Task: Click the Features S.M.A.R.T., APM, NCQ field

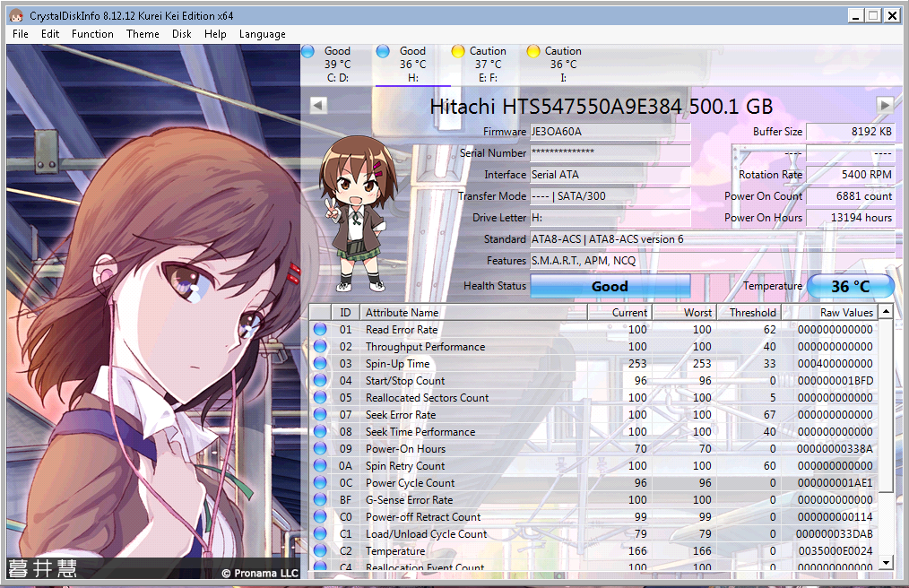Action: [712, 261]
